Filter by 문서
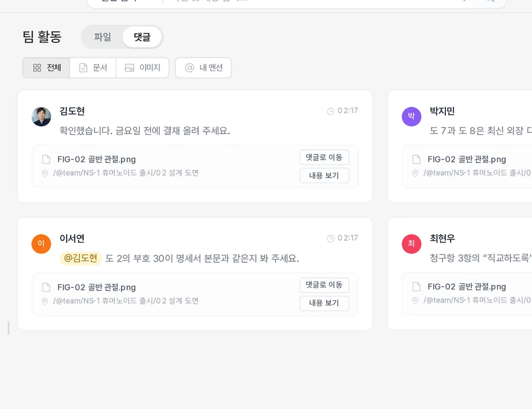This screenshot has width=532, height=409. pos(93,68)
